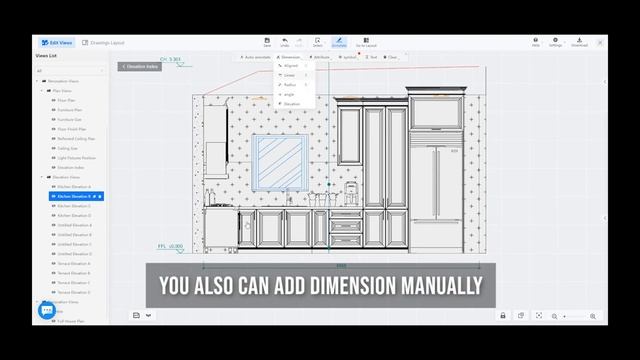Image resolution: width=640 pixels, height=360 pixels.
Task: Open the Furniture Plan view
Action: click(69, 110)
